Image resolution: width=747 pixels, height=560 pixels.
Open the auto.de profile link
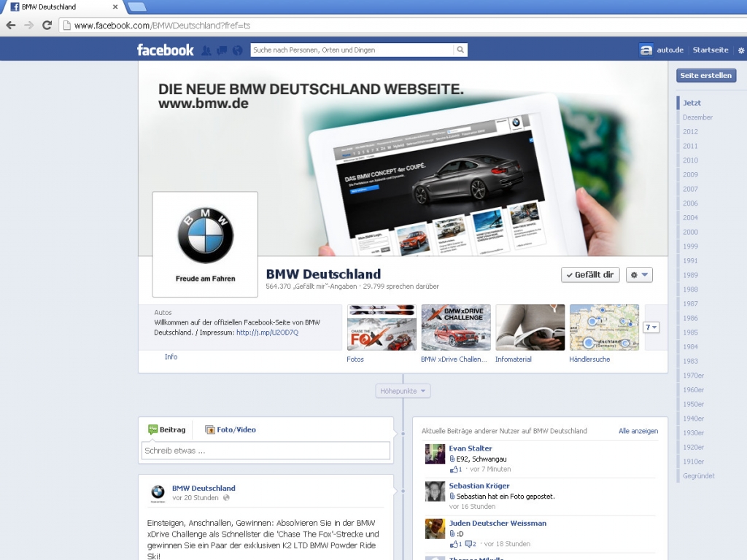point(670,50)
